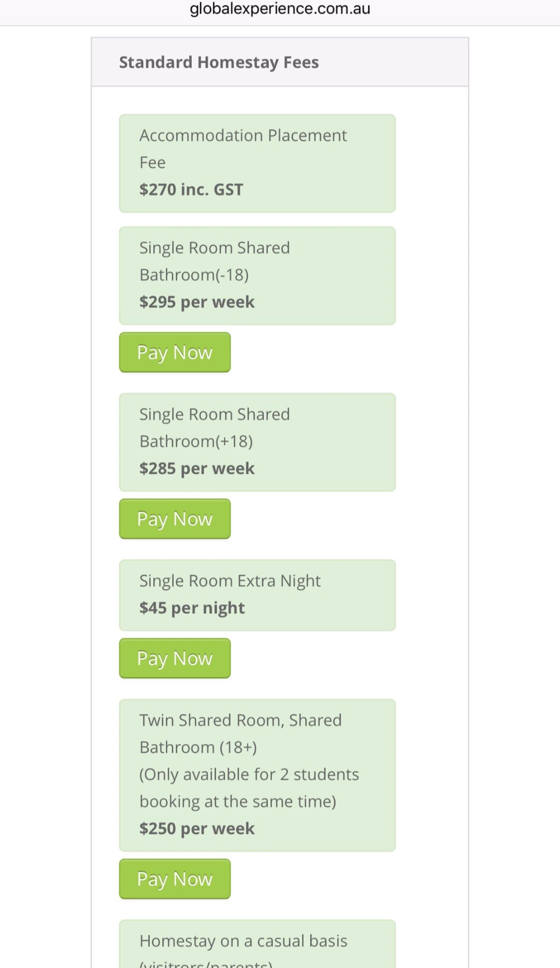
Task: Click the $45 per night price
Action: 192,608
